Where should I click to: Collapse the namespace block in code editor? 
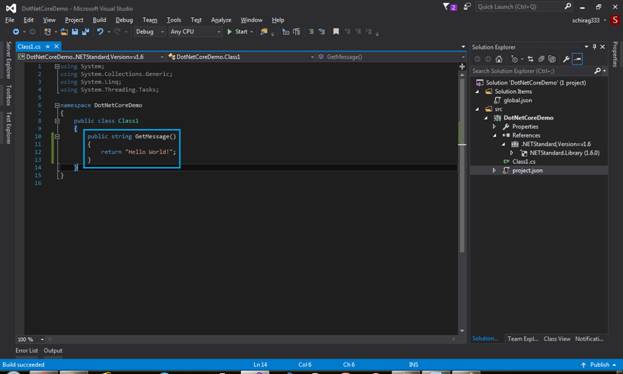tap(57, 105)
